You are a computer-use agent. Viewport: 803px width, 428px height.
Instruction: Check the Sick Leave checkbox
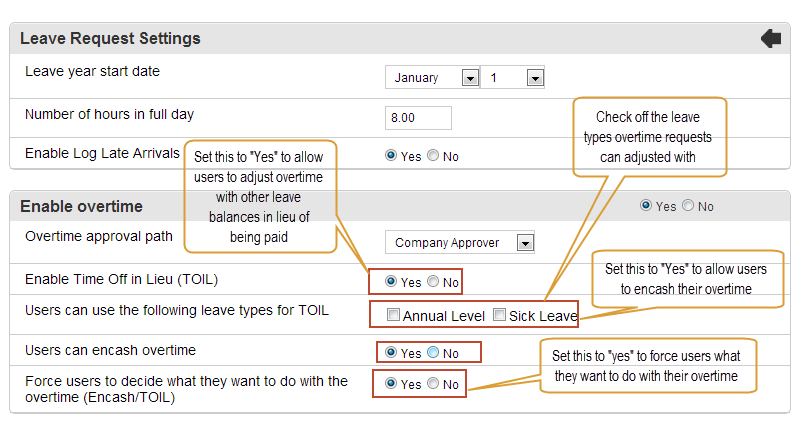(499, 315)
